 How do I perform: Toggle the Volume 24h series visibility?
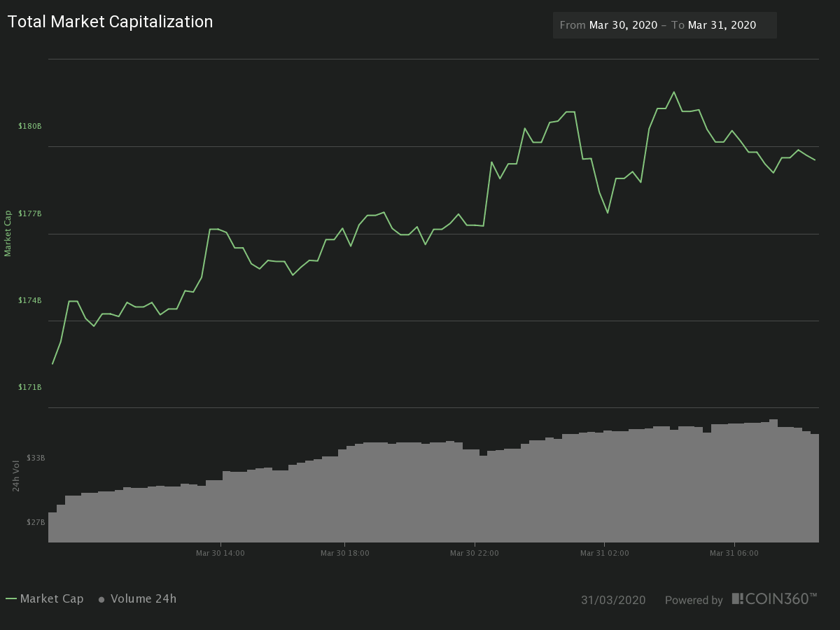[x=143, y=599]
